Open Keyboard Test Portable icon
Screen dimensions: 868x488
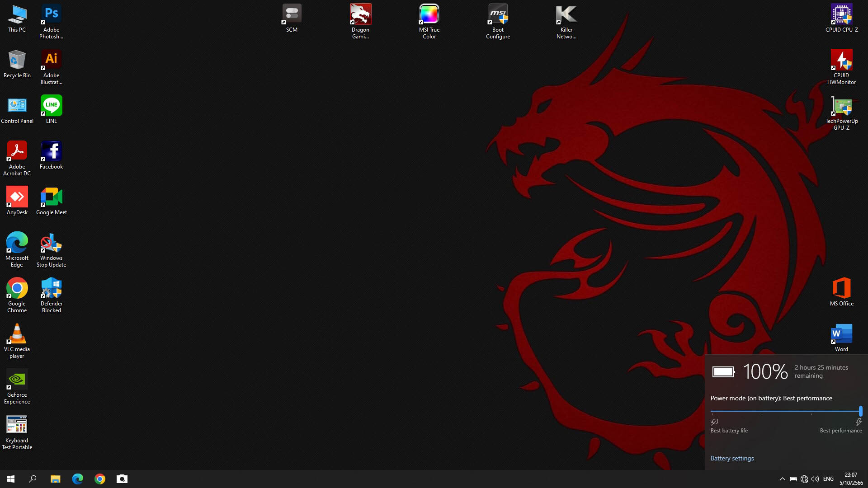[17, 432]
